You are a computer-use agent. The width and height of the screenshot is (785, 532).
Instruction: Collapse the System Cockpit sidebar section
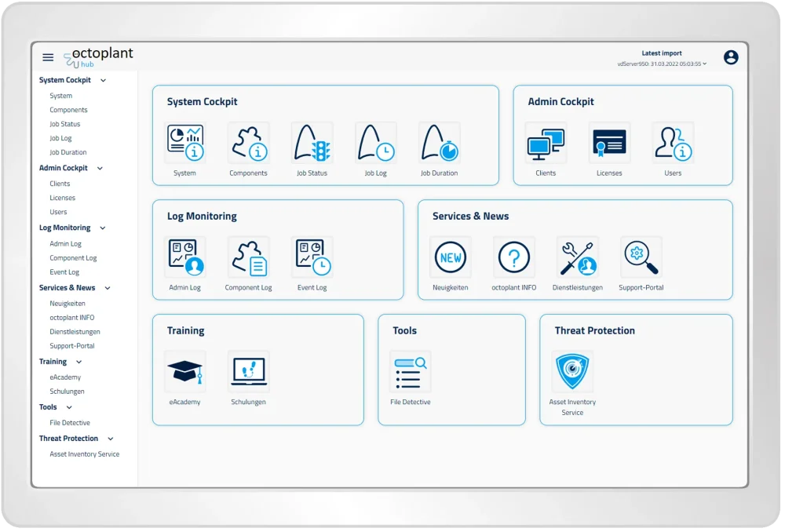coord(103,81)
